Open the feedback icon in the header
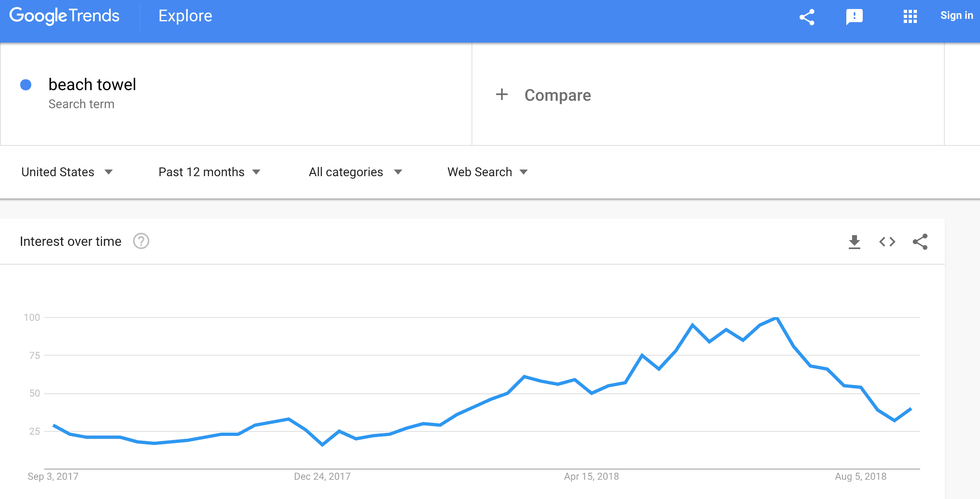The height and width of the screenshot is (499, 980). [854, 17]
